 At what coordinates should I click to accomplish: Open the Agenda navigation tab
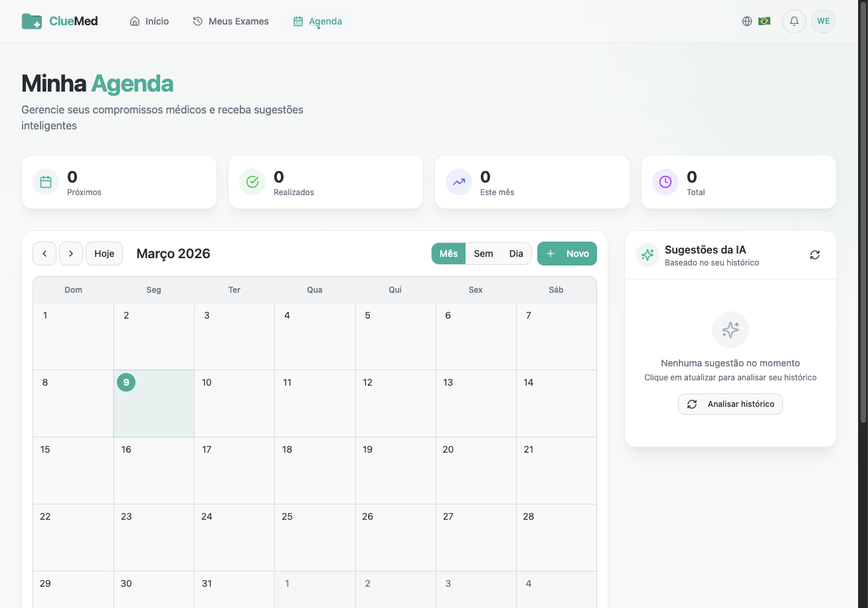[x=318, y=21]
